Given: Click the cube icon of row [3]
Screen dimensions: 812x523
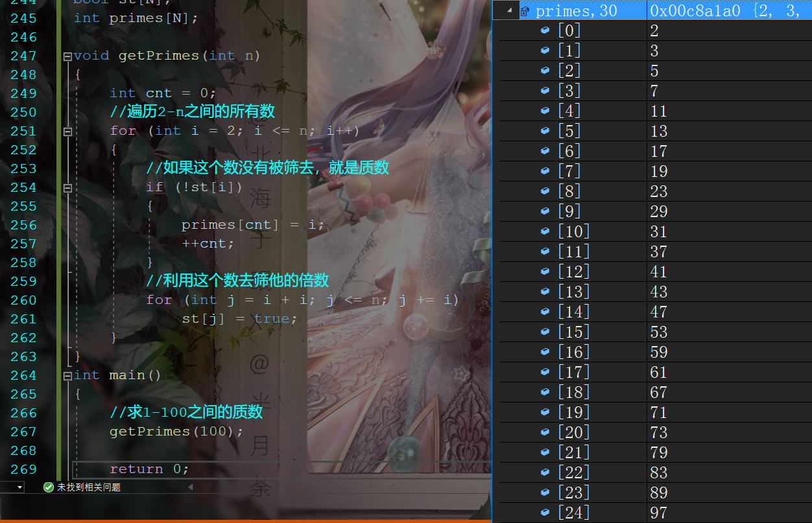Looking at the screenshot, I should click(545, 91).
